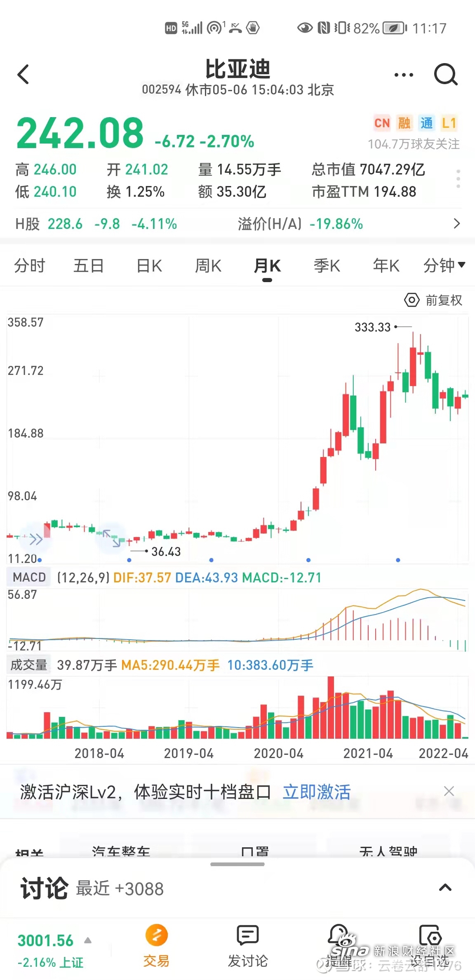Tap the battery icon in status bar
This screenshot has height=980, width=475.
coord(395,28)
